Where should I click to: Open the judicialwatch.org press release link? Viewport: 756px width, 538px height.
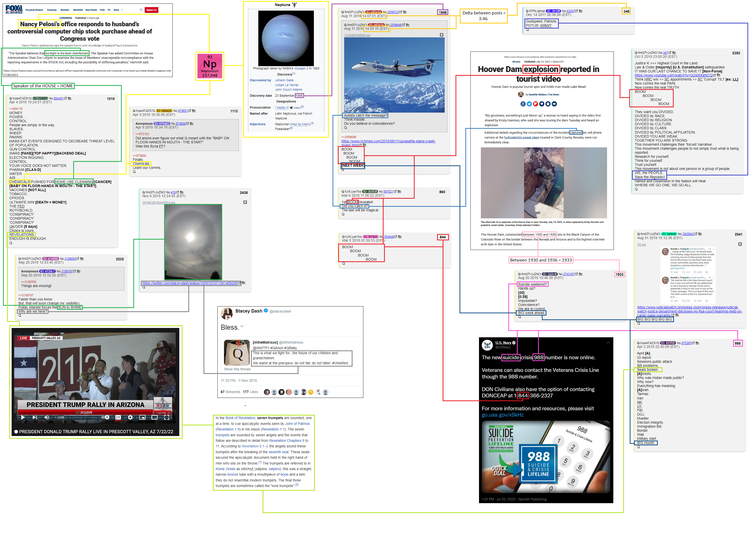(x=689, y=311)
